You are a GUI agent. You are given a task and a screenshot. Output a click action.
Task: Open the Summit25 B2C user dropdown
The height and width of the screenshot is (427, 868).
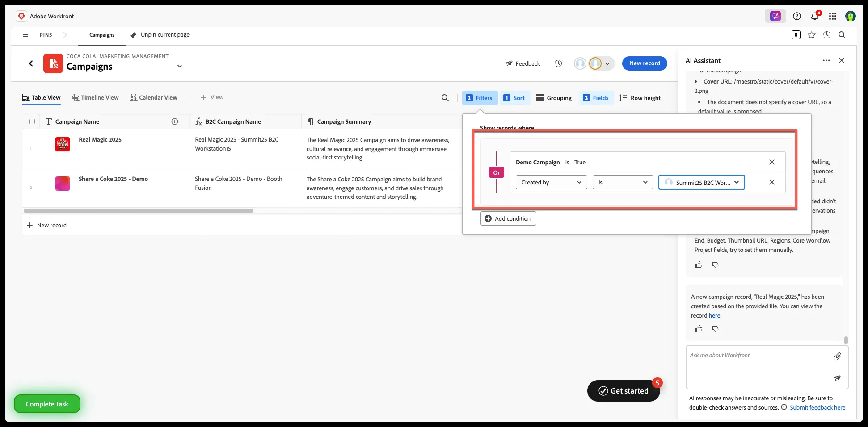(702, 182)
